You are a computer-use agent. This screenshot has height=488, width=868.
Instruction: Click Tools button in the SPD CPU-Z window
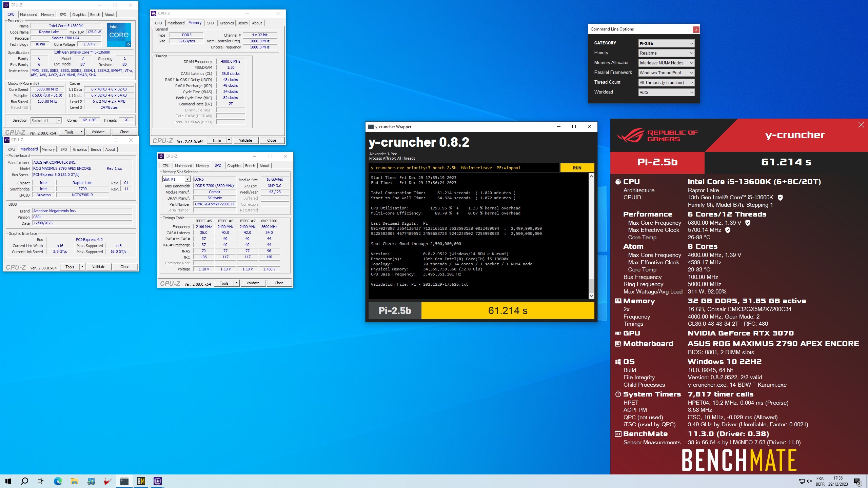pyautogui.click(x=224, y=283)
